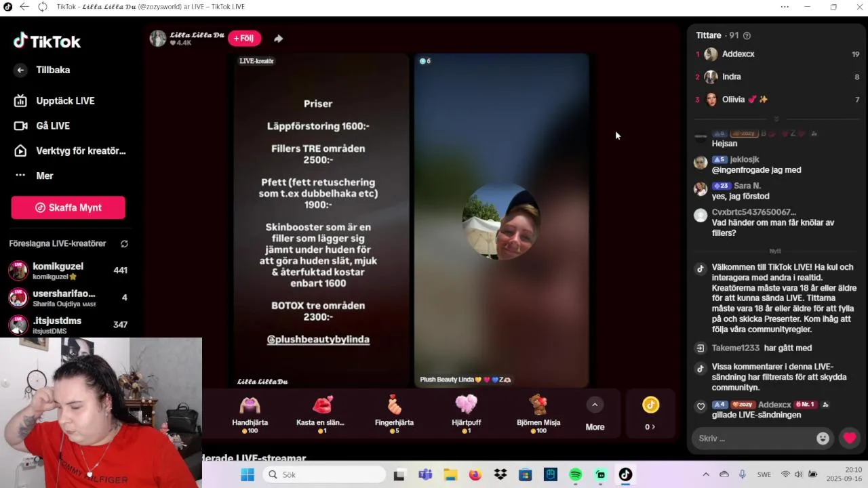Open jeklosjk commenter name
The width and height of the screenshot is (868, 488).
click(x=745, y=159)
